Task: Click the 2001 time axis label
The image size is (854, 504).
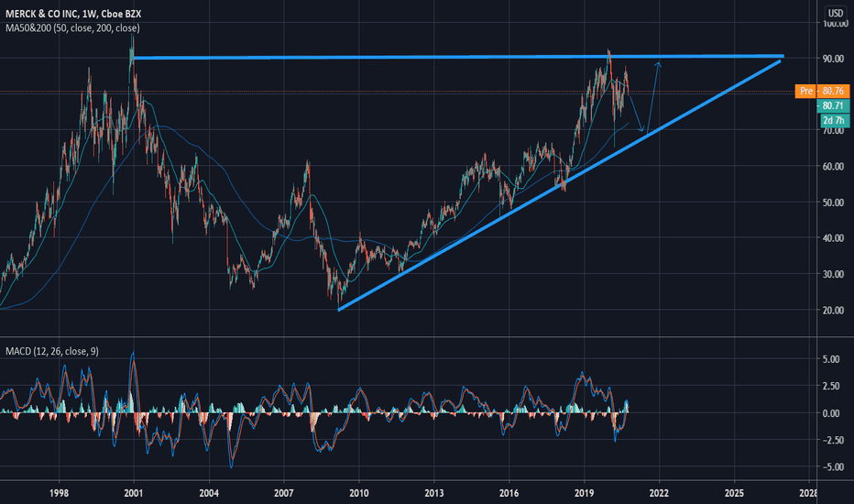Action: pyautogui.click(x=134, y=493)
